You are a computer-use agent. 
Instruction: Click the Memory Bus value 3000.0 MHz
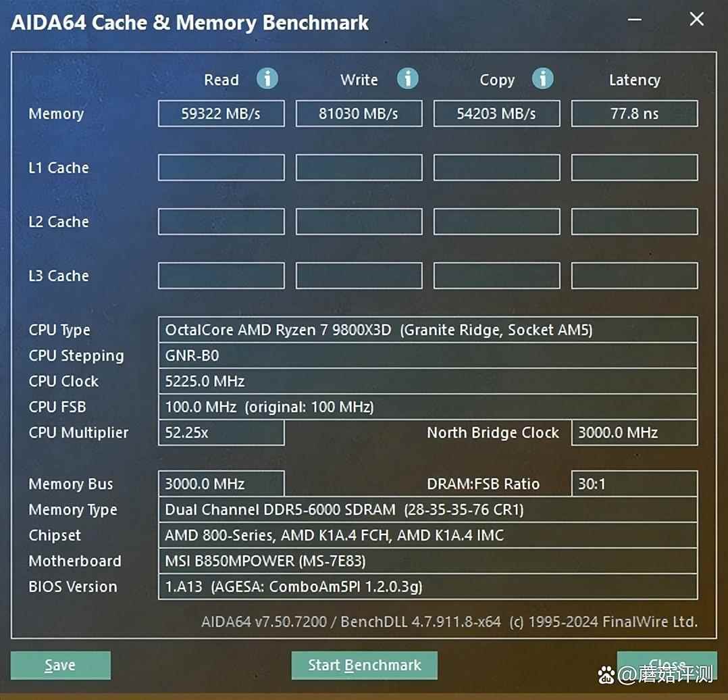pyautogui.click(x=221, y=484)
